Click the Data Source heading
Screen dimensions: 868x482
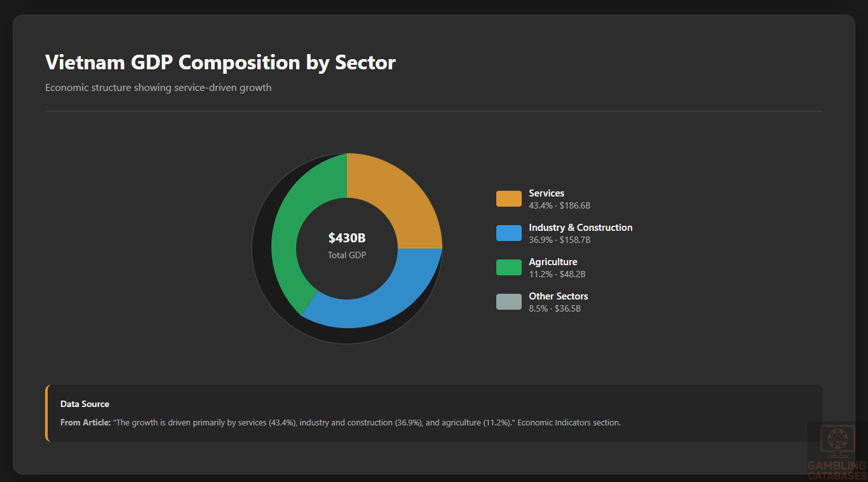pyautogui.click(x=85, y=404)
